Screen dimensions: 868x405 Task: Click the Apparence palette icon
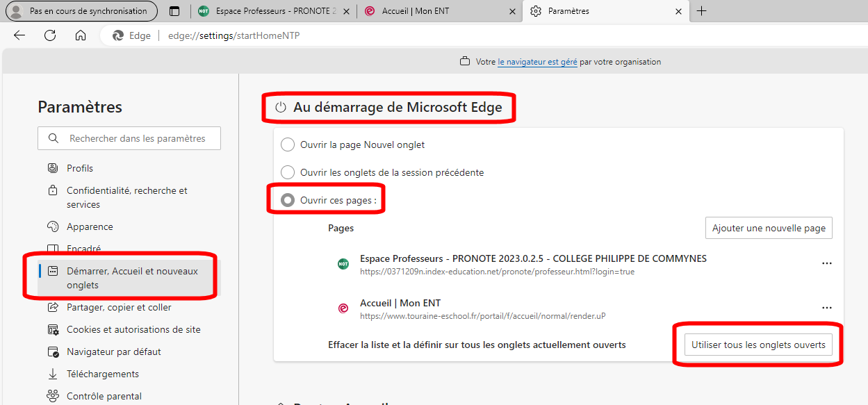tap(53, 226)
